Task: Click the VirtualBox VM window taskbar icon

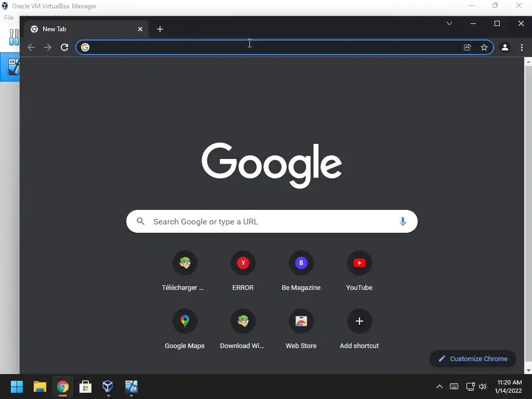Action: click(131, 387)
